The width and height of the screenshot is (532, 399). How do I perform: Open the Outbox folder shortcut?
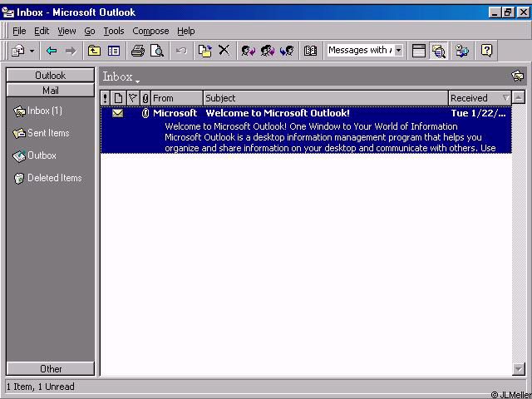click(35, 155)
